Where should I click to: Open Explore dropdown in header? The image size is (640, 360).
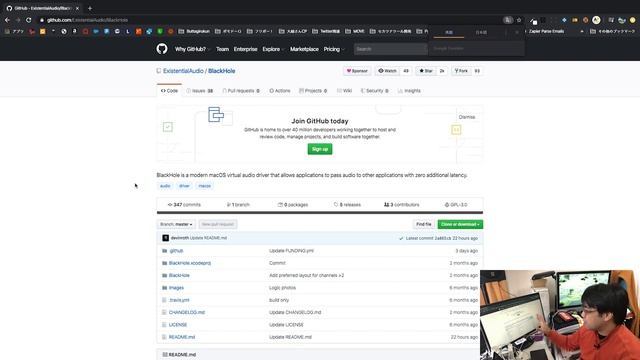coord(273,49)
